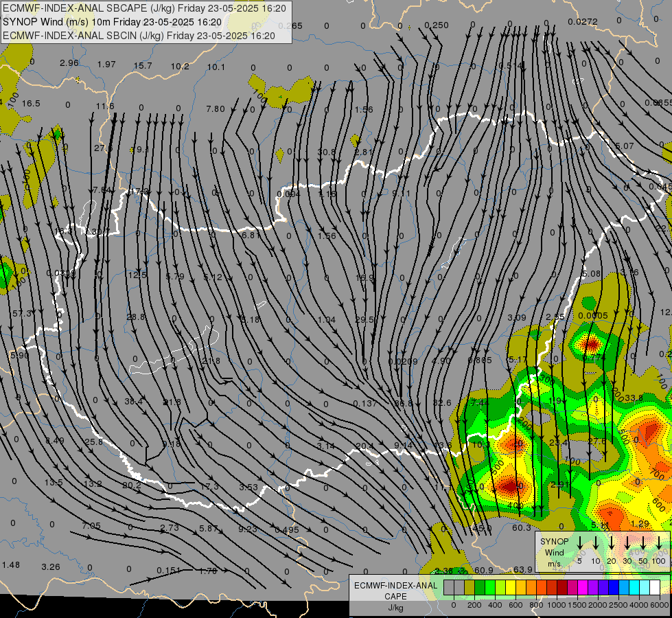The image size is (672, 618).
Task: Click the 2500 tick label on CAPE scale
Action: coord(618,605)
